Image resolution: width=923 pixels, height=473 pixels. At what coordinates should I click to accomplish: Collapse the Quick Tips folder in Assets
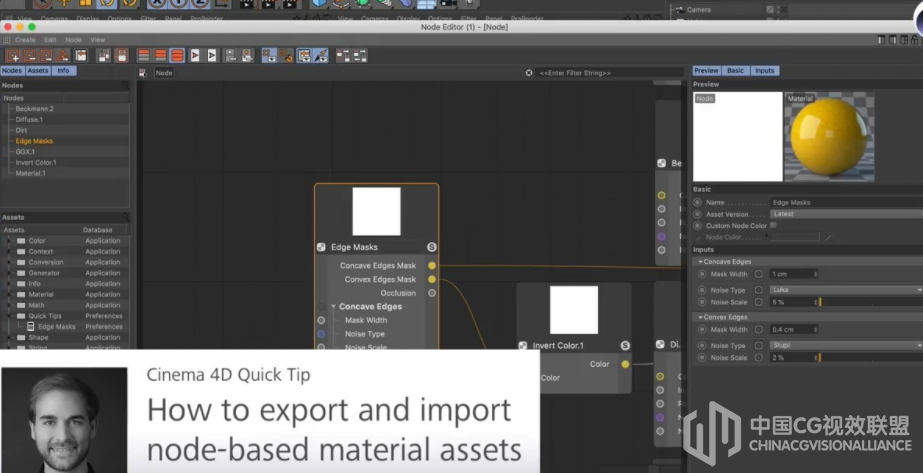click(8, 316)
